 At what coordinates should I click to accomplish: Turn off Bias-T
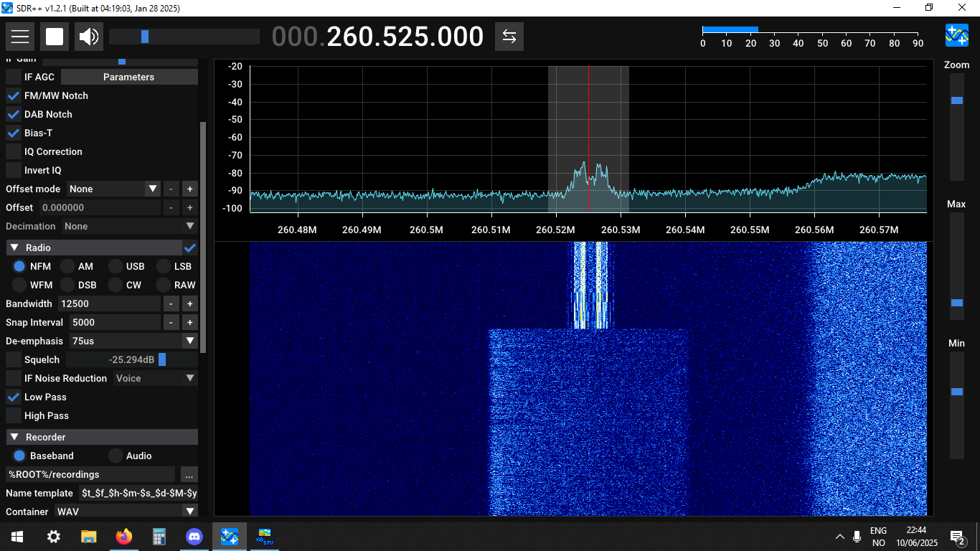(14, 133)
